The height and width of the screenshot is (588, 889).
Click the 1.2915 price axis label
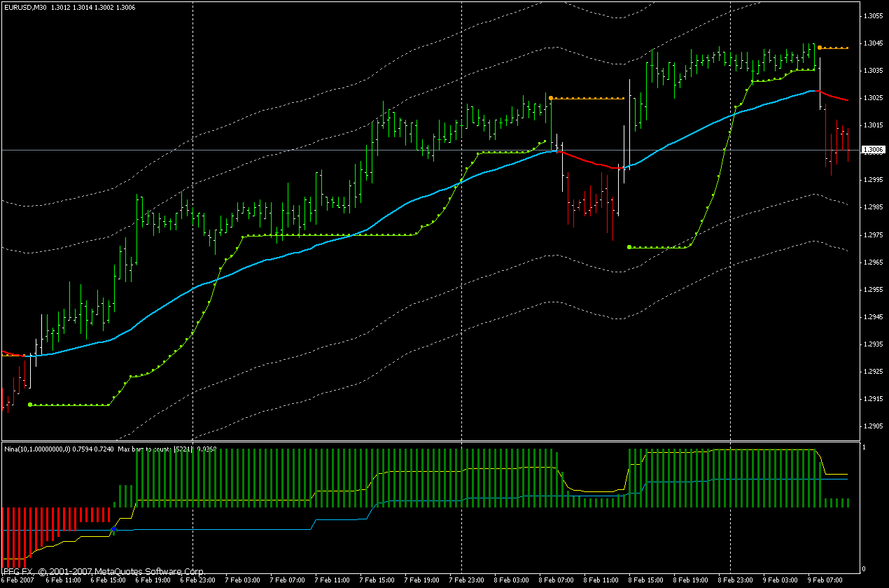point(872,399)
